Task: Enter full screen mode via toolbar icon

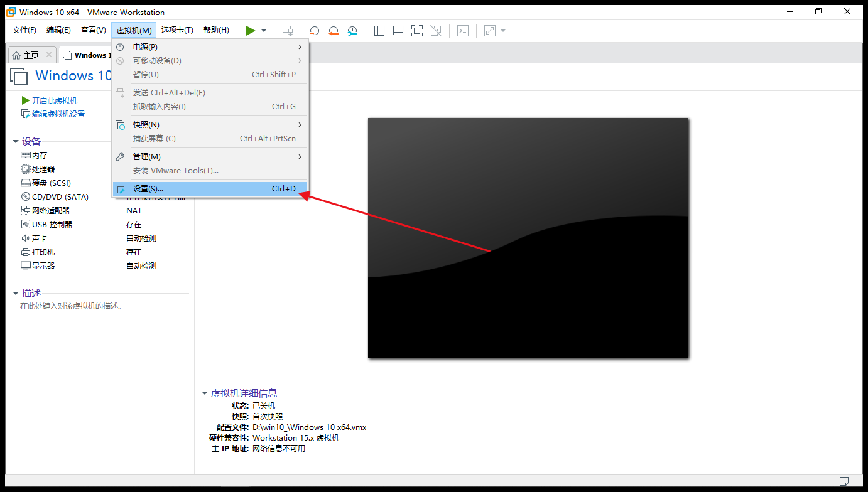Action: point(417,31)
